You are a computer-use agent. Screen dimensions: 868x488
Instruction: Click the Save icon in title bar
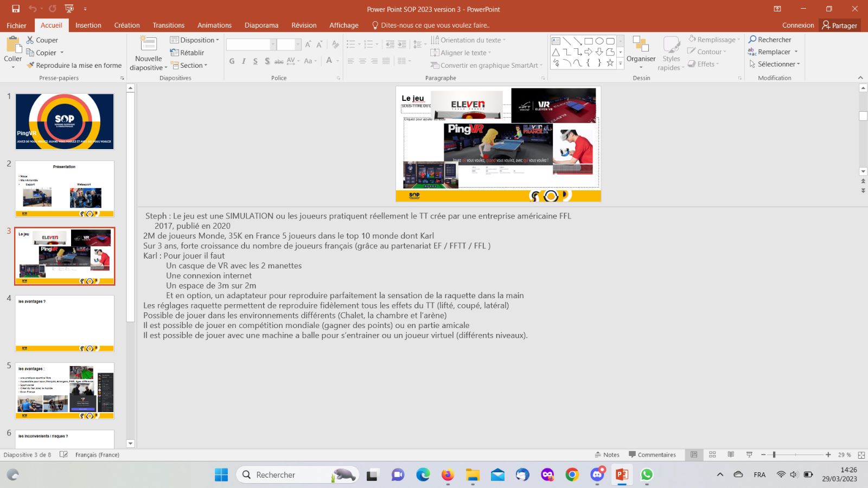16,9
